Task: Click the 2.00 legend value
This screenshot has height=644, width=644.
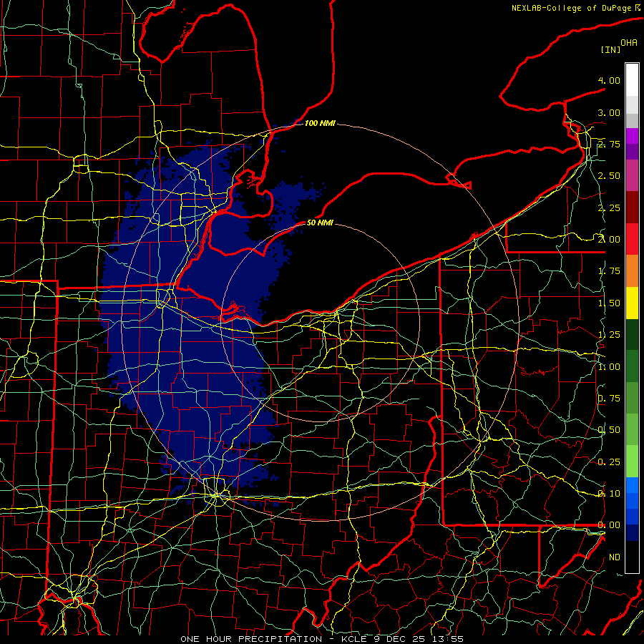Action: pyautogui.click(x=609, y=240)
